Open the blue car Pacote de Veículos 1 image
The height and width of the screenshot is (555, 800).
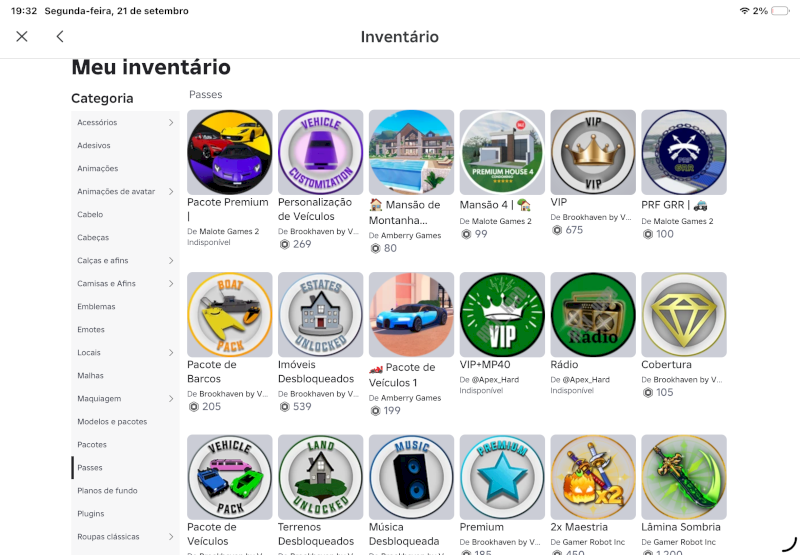pos(411,315)
